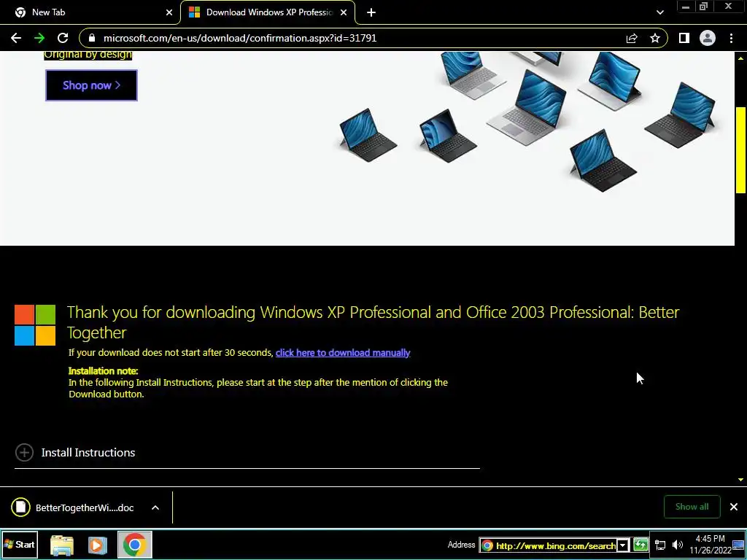Image resolution: width=747 pixels, height=560 pixels.
Task: Open the Chrome three-dot menu
Action: (731, 38)
